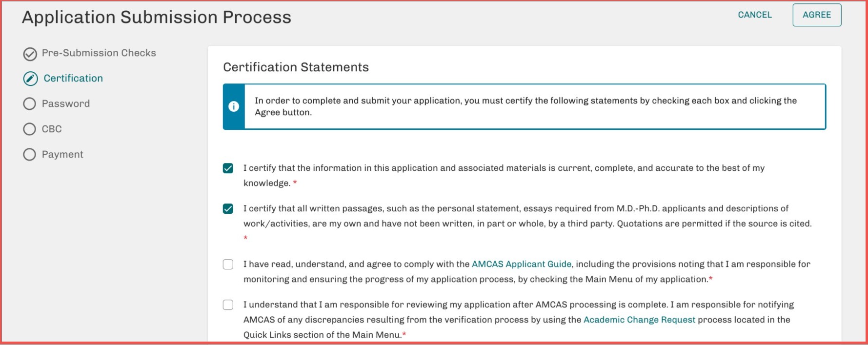The width and height of the screenshot is (868, 345).
Task: Check the AMCAS Applicant Guide agreement checkbox
Action: pyautogui.click(x=228, y=264)
